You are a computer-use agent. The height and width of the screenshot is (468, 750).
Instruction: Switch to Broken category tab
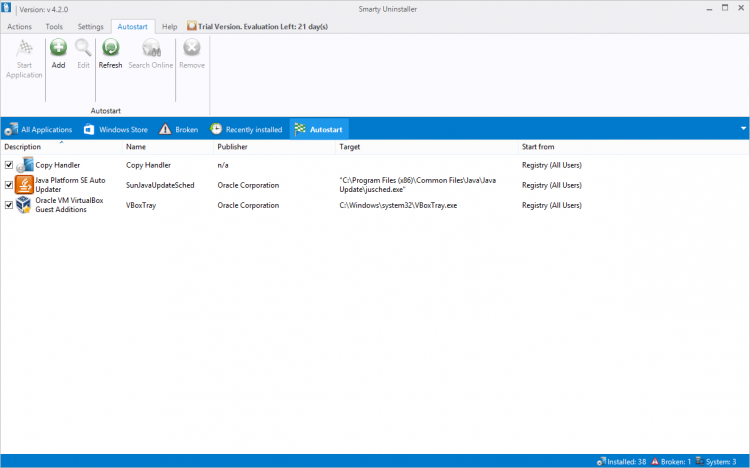pos(178,129)
